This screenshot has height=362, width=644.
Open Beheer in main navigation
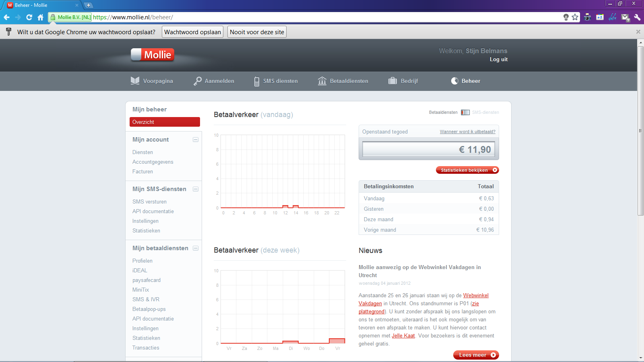click(x=471, y=81)
